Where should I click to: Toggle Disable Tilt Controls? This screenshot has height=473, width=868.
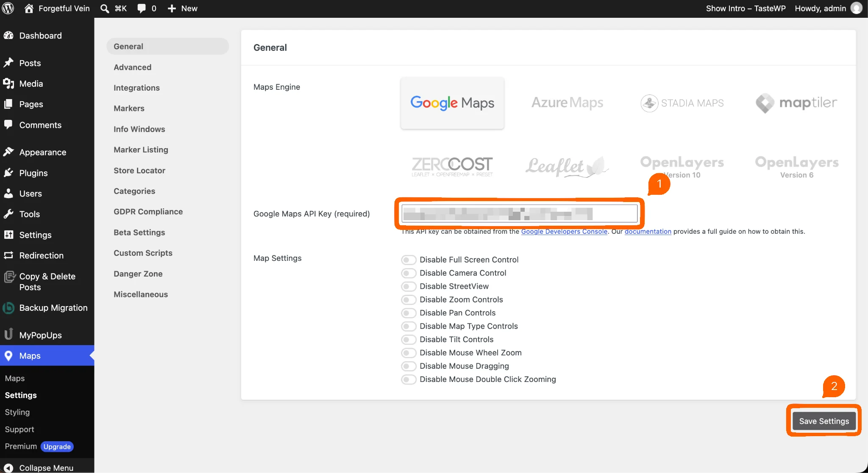(409, 340)
